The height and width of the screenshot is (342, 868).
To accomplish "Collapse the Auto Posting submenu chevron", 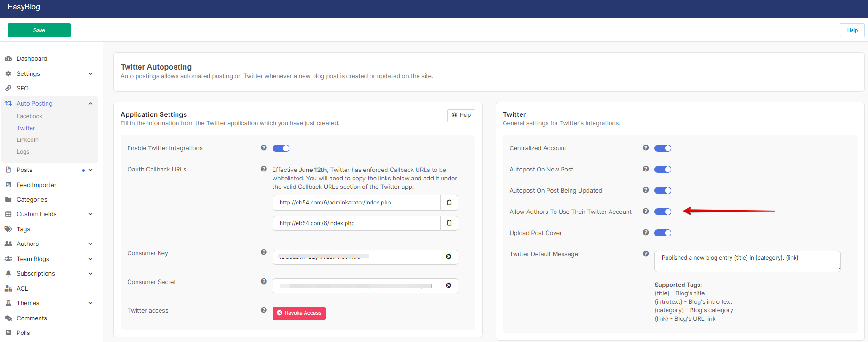I will pos(91,104).
